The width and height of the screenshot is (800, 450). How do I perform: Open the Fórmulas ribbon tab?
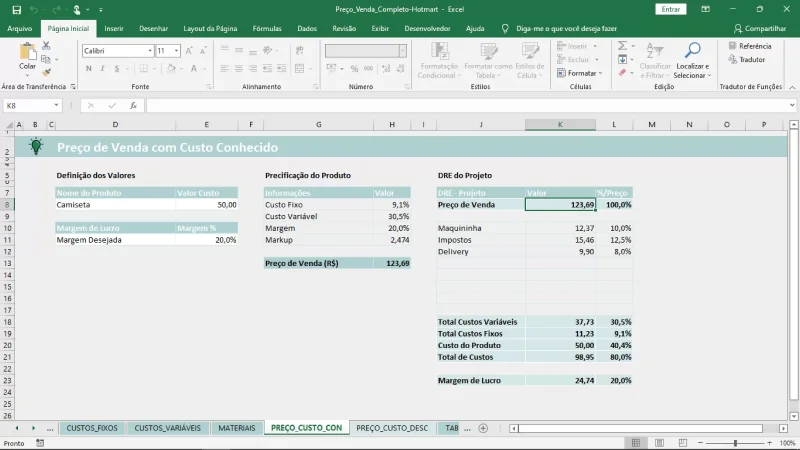pos(267,29)
